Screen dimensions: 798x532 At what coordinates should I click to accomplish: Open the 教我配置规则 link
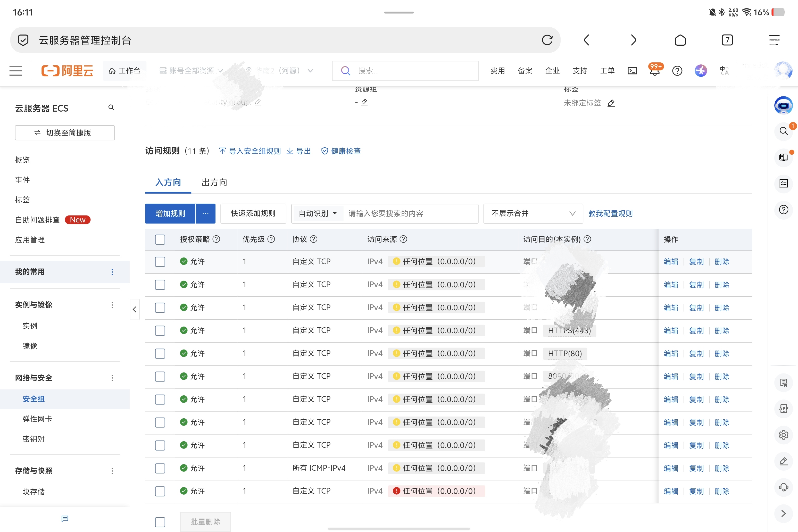pyautogui.click(x=610, y=213)
